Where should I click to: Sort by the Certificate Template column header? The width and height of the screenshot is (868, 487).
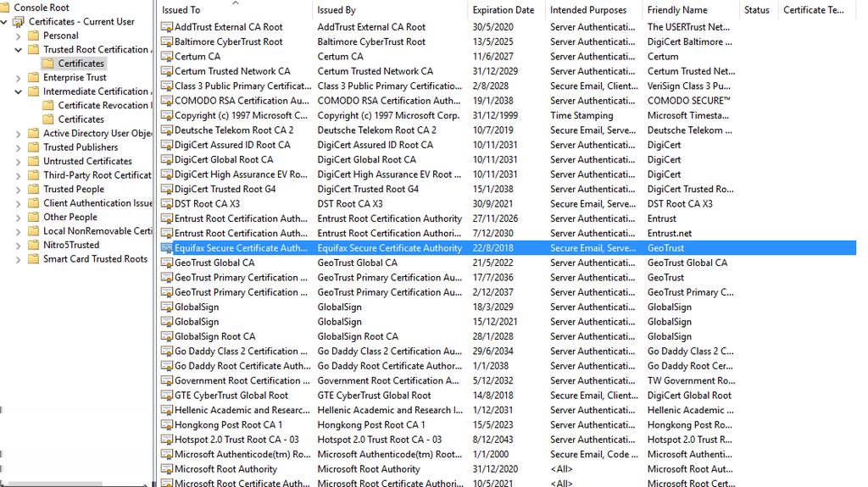click(x=816, y=10)
